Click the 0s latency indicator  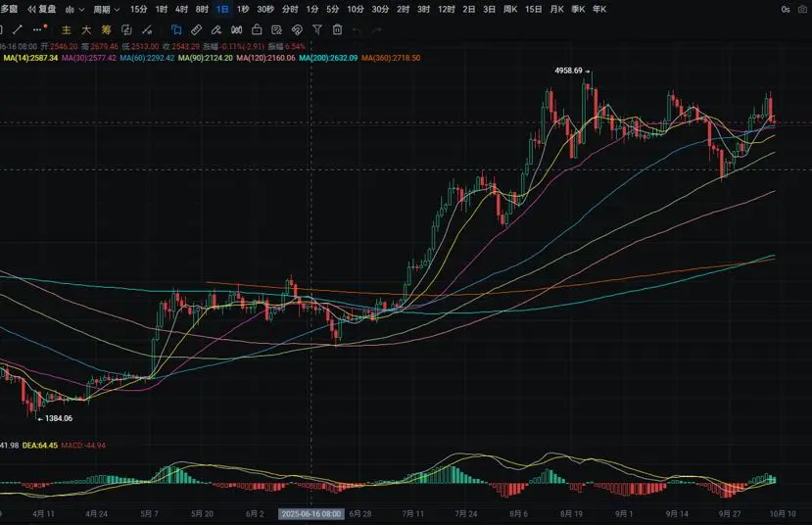(x=786, y=10)
